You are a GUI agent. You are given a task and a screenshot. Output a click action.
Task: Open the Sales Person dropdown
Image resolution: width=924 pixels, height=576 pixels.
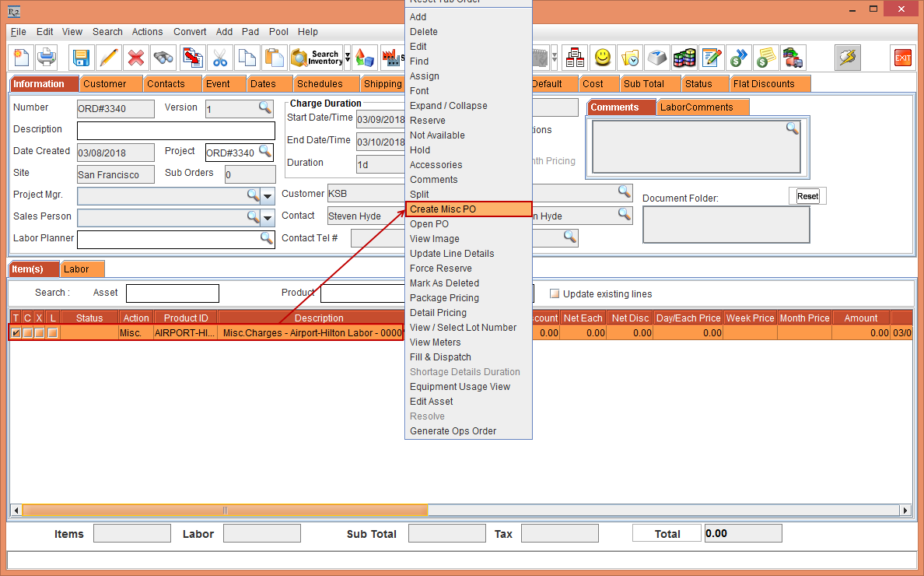(266, 218)
